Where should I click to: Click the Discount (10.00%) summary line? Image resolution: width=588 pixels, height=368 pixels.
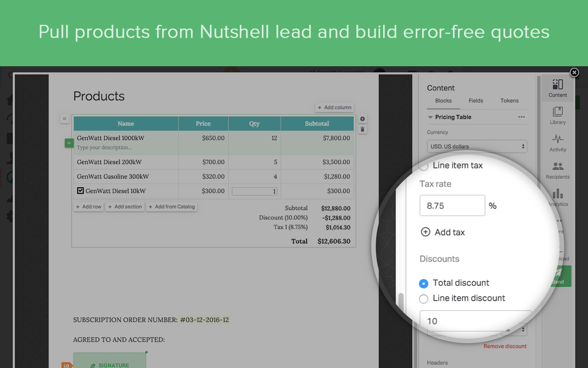pyautogui.click(x=305, y=218)
